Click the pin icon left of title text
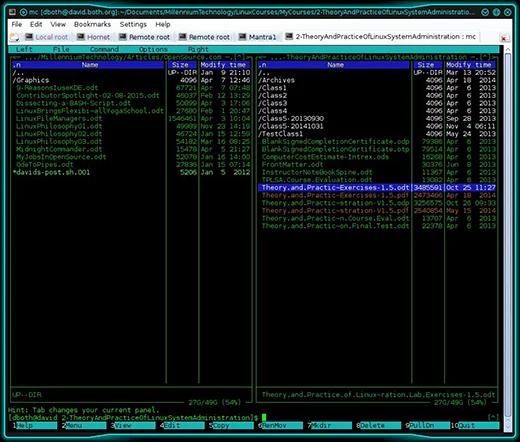Screen dimensions: 520x442 23,12
